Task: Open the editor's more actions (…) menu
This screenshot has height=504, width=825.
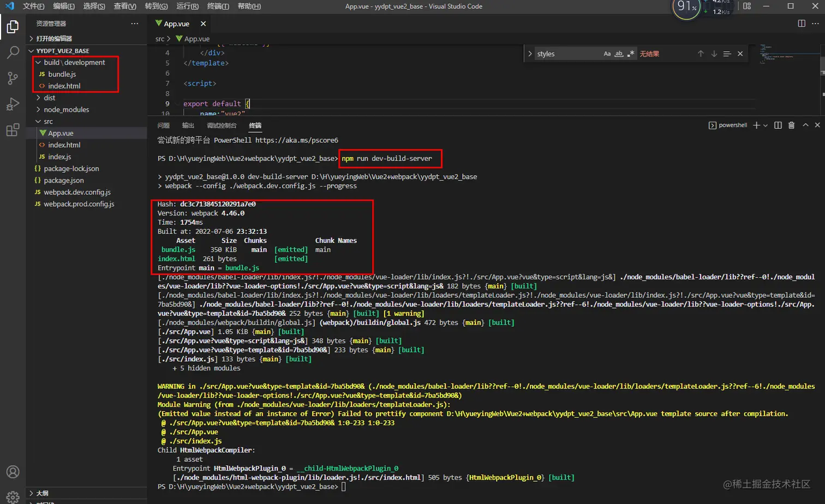Action: coord(816,23)
